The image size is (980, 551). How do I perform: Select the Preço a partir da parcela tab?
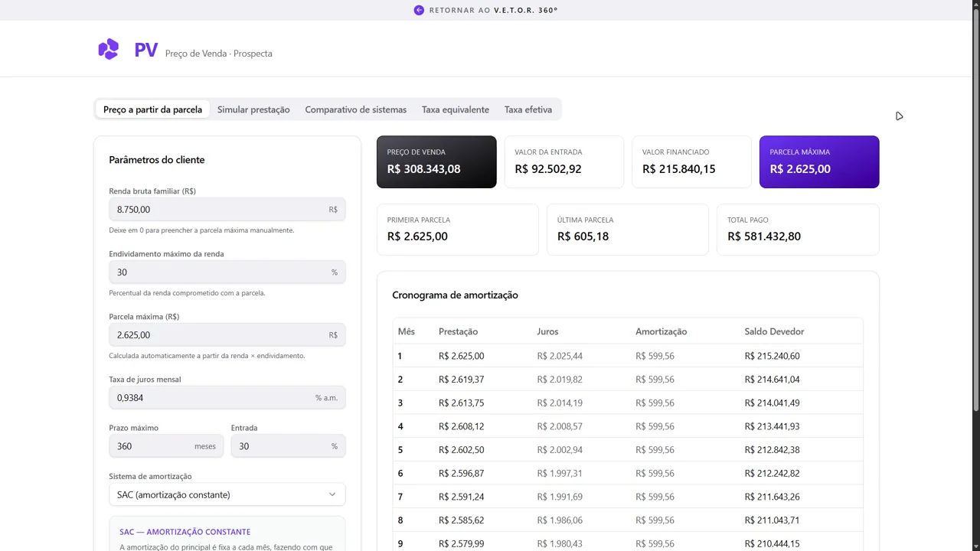pos(152,109)
